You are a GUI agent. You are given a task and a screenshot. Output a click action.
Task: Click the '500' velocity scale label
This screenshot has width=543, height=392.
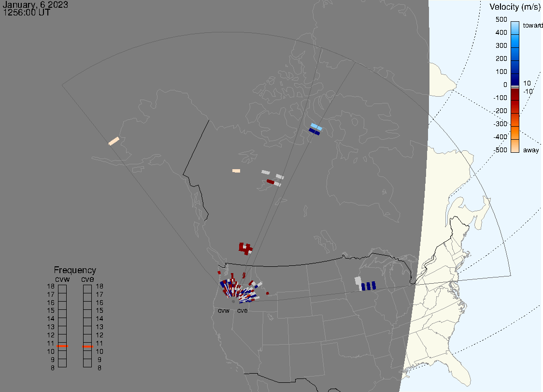pos(501,19)
